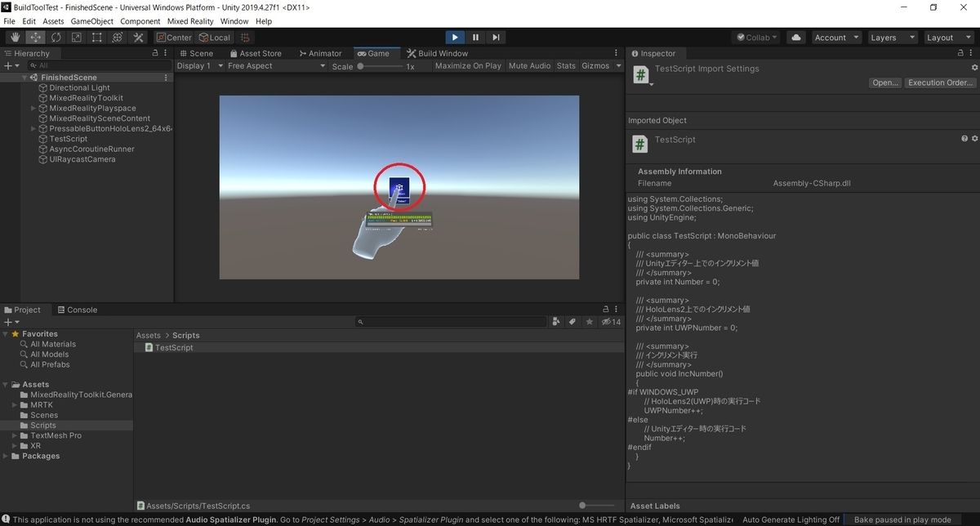Lock the Inspector panel
The width and height of the screenshot is (980, 526).
pos(961,53)
